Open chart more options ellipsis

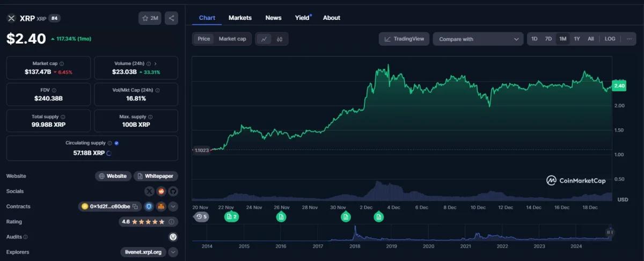click(629, 39)
